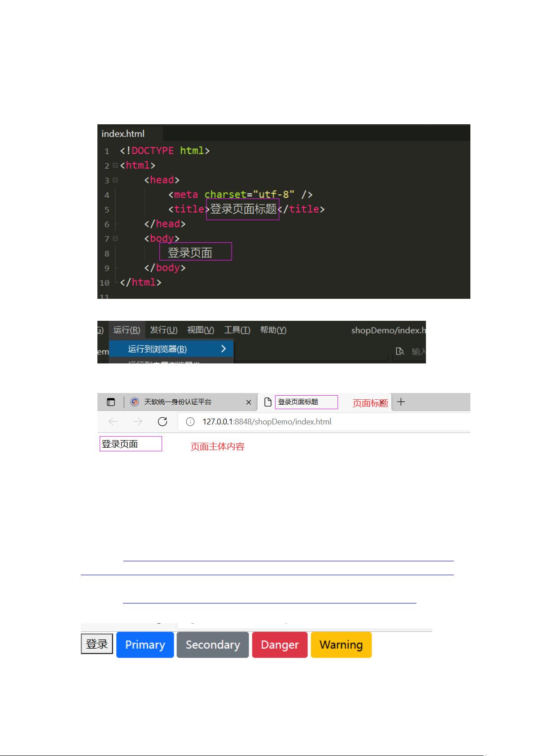Viewport: 535px width, 756px height.
Task: Click the closing </html> tag on line 10
Action: coord(140,282)
